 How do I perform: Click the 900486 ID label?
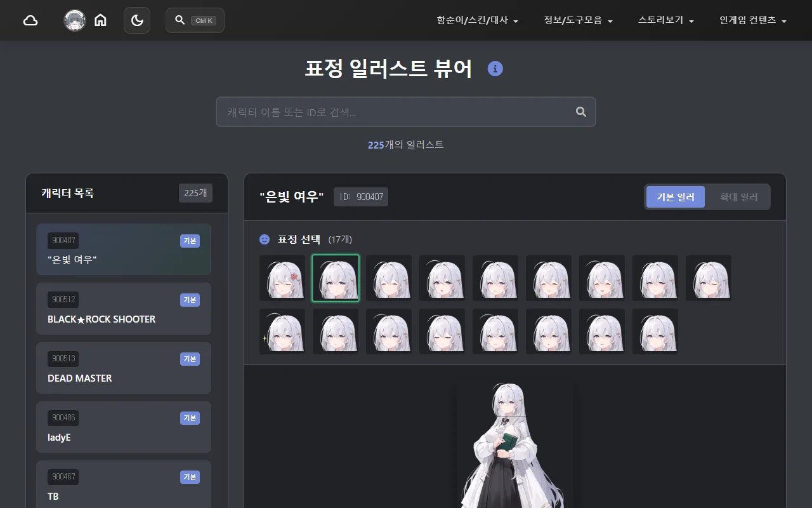tap(63, 418)
